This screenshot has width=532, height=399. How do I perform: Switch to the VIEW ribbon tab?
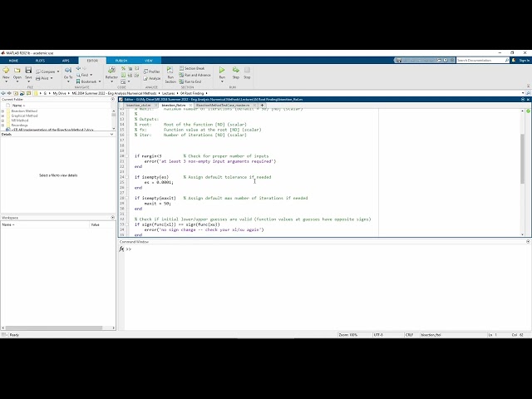[x=149, y=61]
